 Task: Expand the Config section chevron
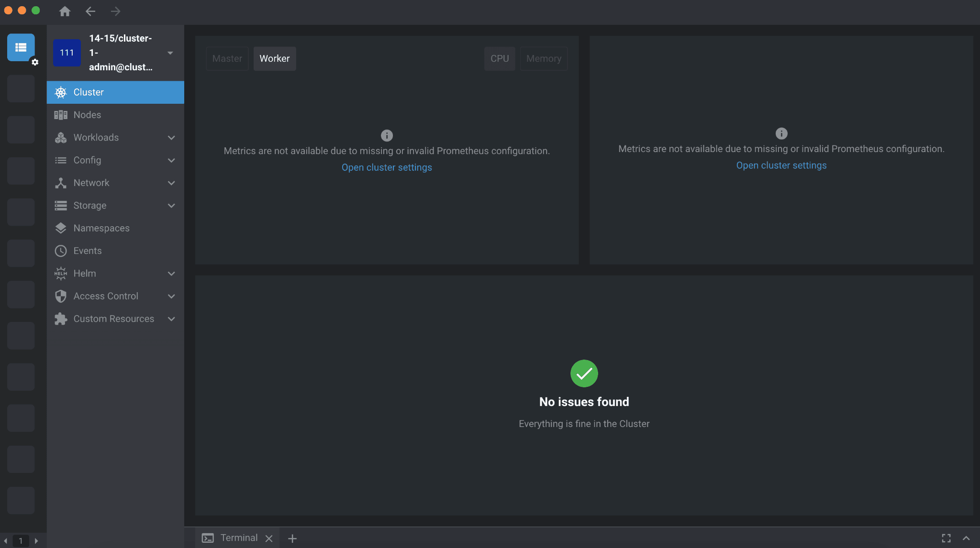tap(171, 160)
